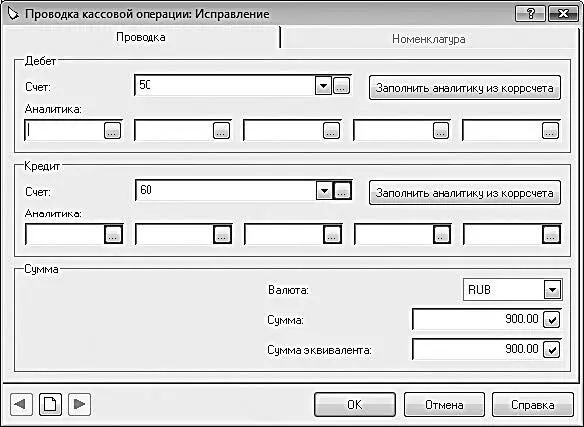This screenshot has height=427, width=584.
Task: Confirm with the OK button
Action: click(355, 405)
